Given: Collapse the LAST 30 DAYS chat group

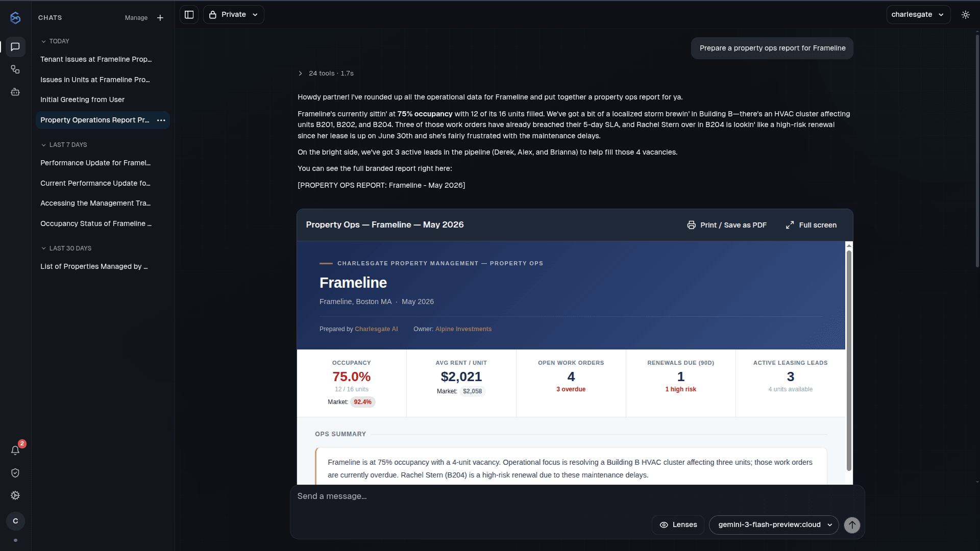Looking at the screenshot, I should pos(66,248).
